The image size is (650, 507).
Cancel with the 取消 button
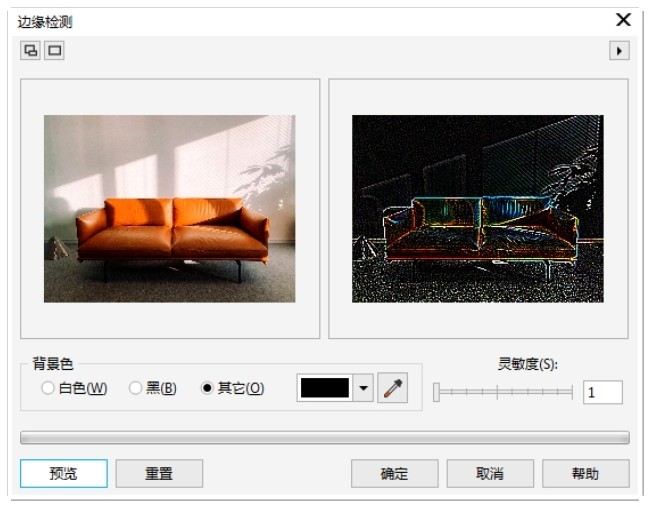[x=490, y=473]
